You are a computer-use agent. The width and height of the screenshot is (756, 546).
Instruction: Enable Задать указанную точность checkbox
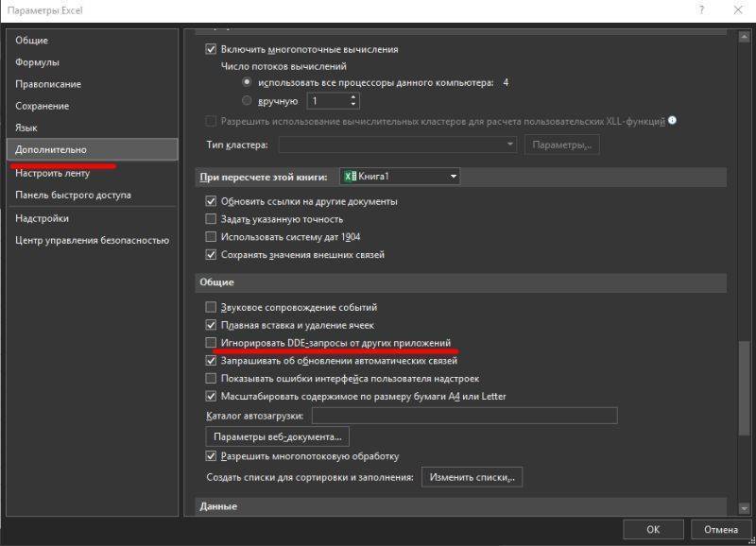click(211, 219)
